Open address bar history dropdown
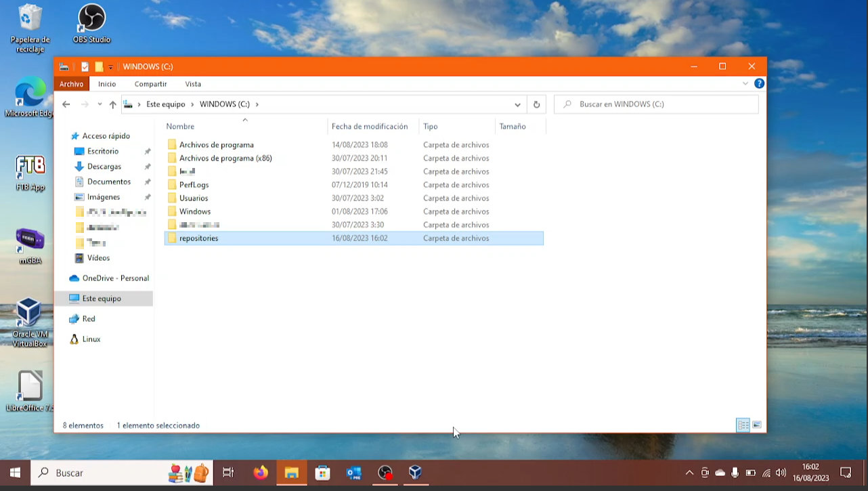 tap(517, 104)
